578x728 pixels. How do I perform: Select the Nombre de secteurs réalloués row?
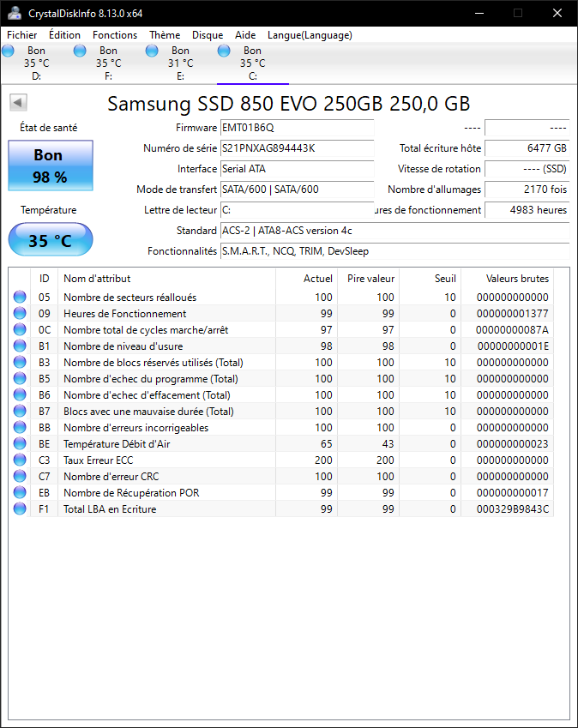coord(281,297)
